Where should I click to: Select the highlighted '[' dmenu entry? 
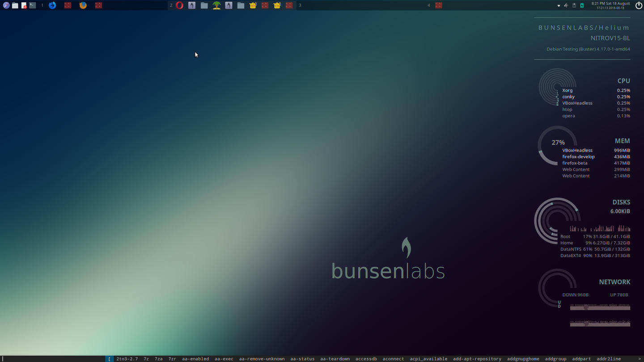click(110, 359)
